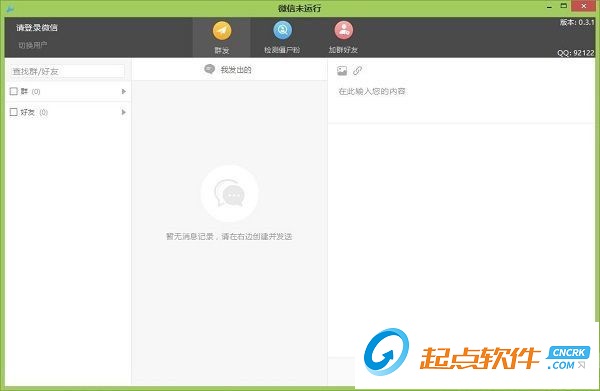600x391 pixels.
Task: Click the 切换用户 switch user link
Action: [x=33, y=45]
